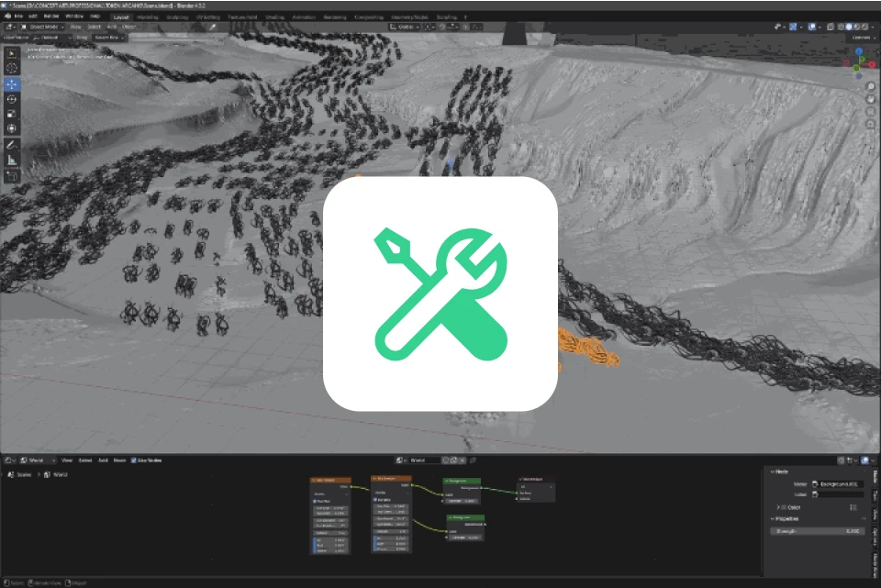Open the Default orientation dropdown in tool settings

[x=52, y=38]
